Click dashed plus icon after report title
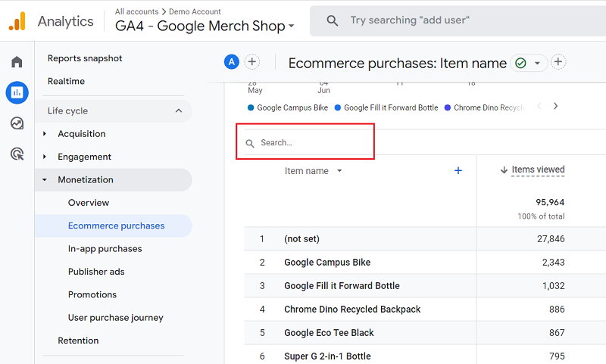The image size is (606, 364). 558,62
